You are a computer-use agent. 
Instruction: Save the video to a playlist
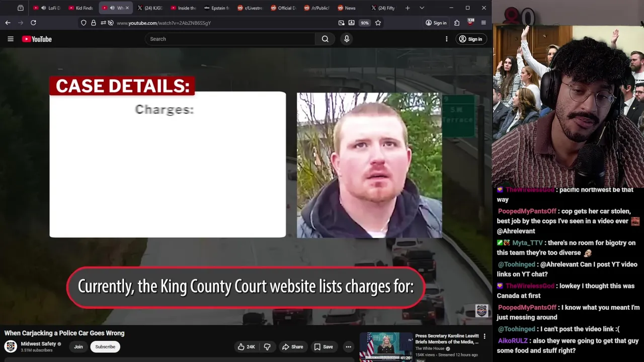click(x=324, y=346)
